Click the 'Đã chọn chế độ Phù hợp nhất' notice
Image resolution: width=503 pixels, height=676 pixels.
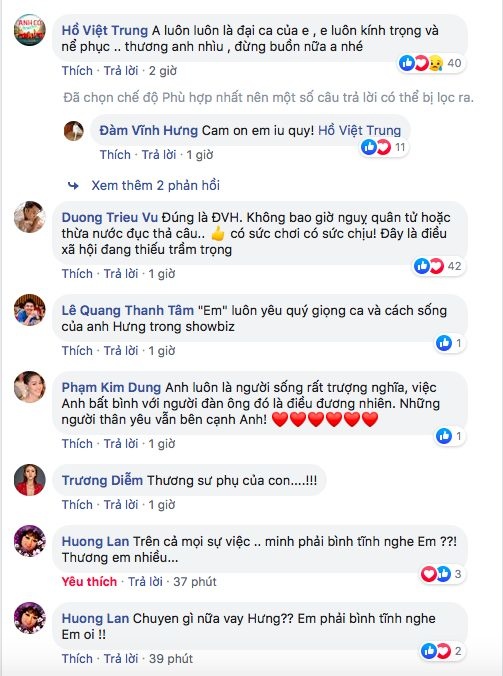[269, 98]
